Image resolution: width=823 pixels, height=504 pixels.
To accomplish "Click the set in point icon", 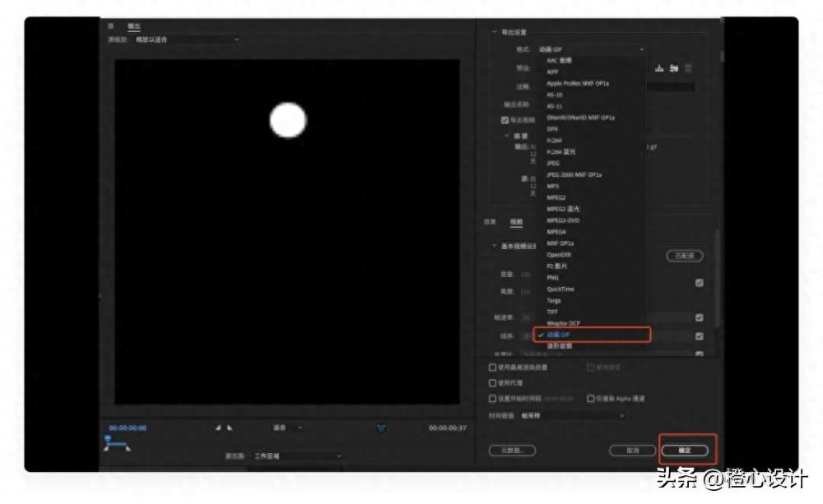I will pyautogui.click(x=218, y=428).
